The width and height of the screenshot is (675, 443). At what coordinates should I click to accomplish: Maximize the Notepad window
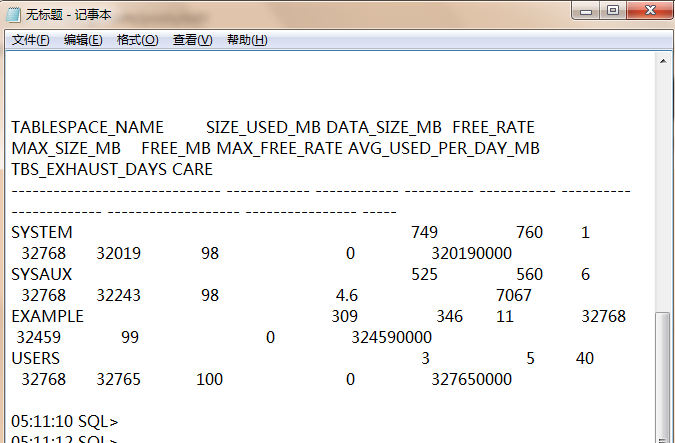(x=613, y=11)
